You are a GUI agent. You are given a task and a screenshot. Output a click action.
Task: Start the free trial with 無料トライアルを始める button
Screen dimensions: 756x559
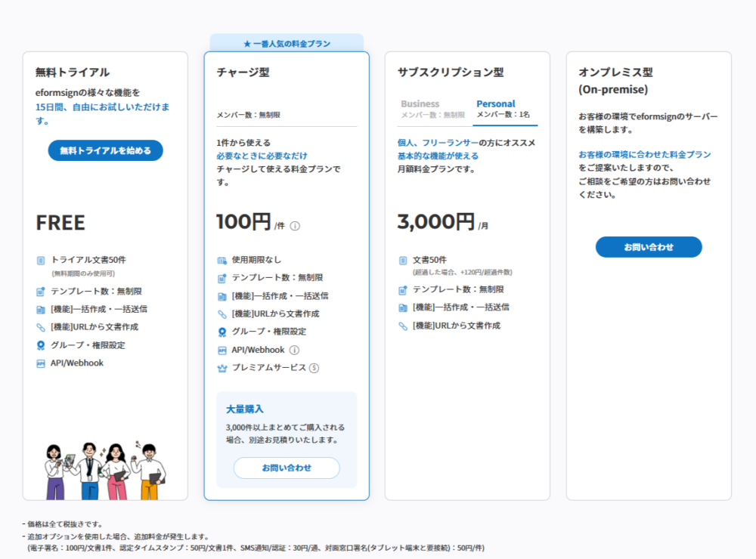click(x=105, y=150)
